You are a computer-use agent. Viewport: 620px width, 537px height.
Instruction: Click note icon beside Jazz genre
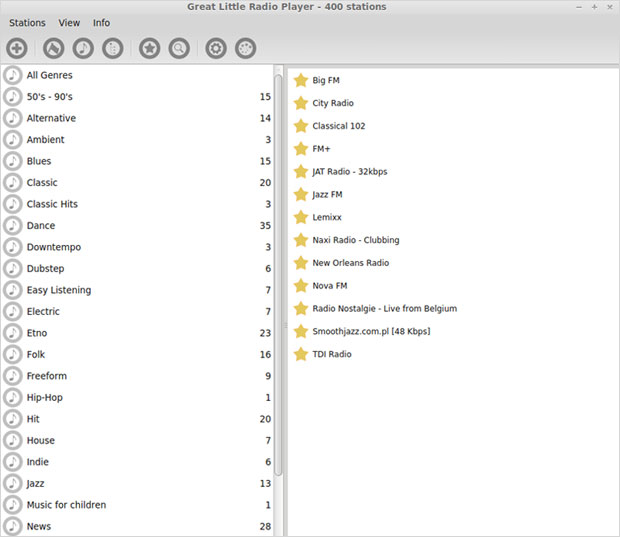point(13,483)
